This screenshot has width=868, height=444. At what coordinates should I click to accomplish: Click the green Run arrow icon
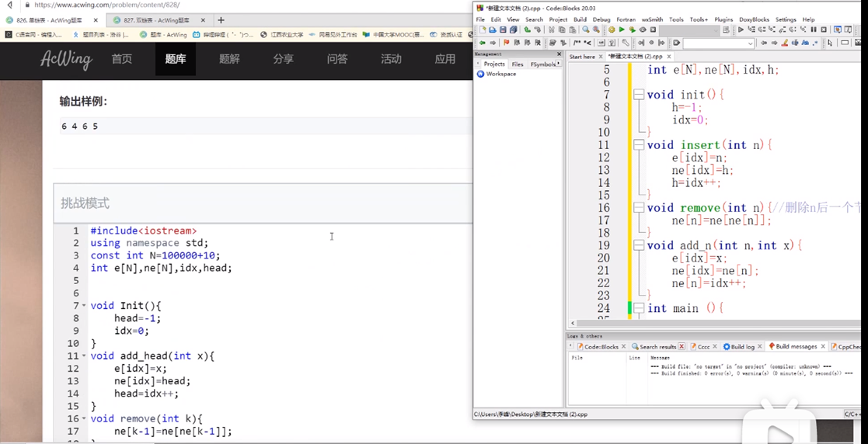(622, 29)
